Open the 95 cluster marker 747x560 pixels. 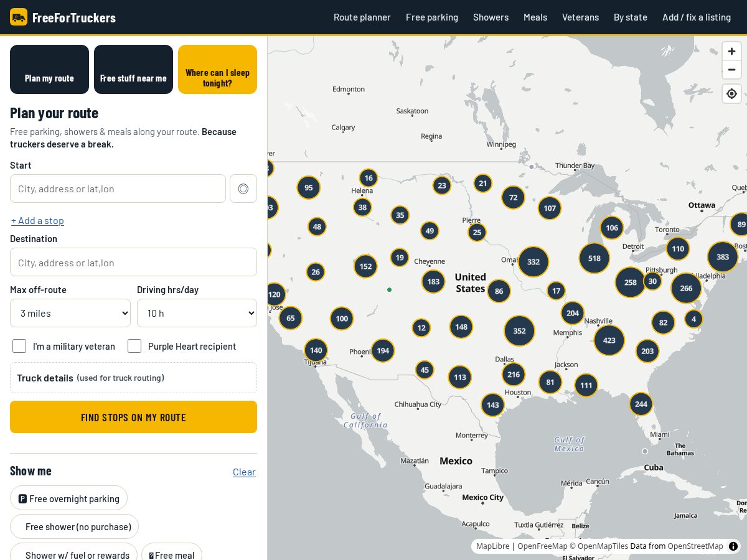(309, 188)
